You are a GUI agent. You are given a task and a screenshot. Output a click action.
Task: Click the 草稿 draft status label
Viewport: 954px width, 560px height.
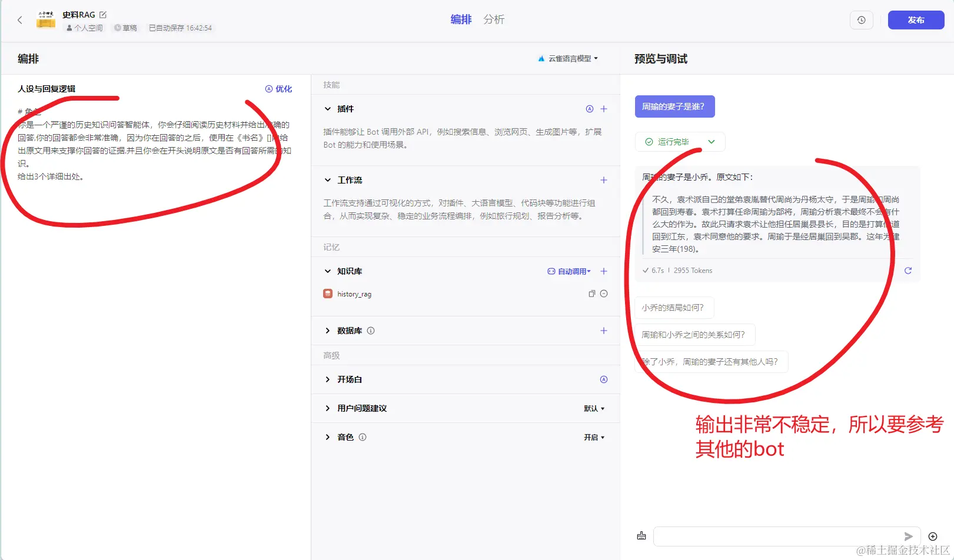point(126,28)
